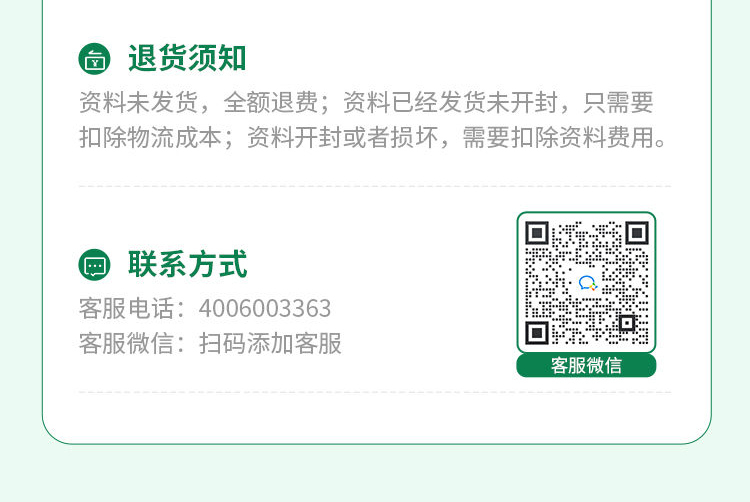Tap the green 客服微信 button under QR code
This screenshot has height=502, width=750.
click(x=586, y=366)
